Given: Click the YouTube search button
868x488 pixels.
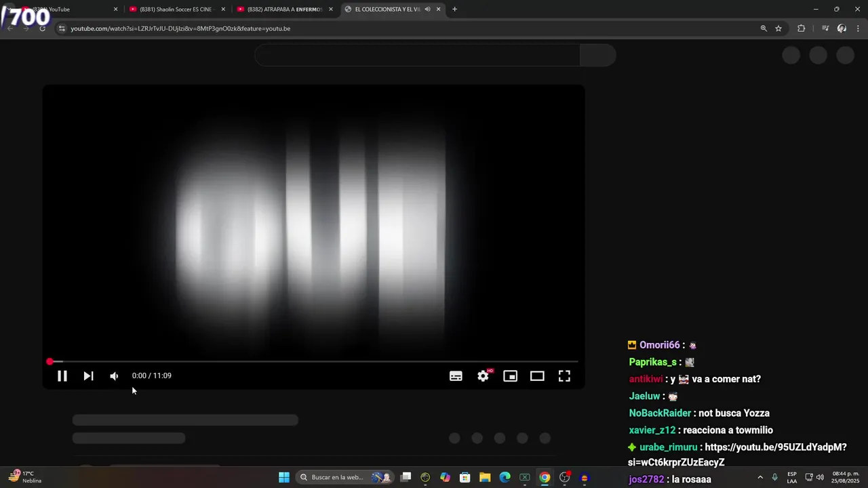Looking at the screenshot, I should pyautogui.click(x=597, y=55).
